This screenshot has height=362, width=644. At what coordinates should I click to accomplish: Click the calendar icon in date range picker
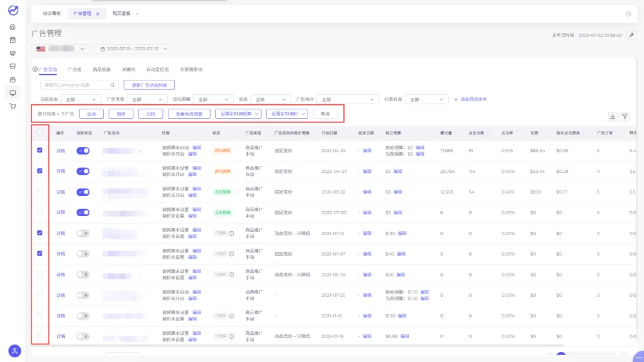103,49
